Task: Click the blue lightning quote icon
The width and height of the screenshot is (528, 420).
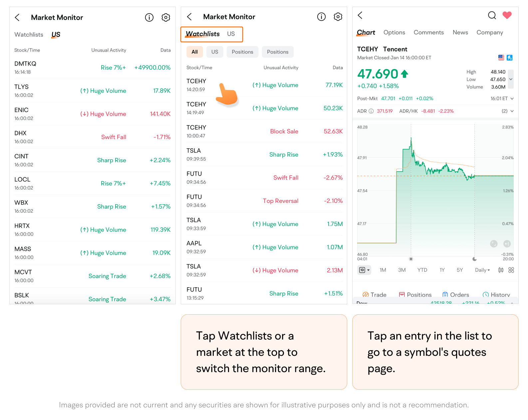Action: click(x=509, y=58)
